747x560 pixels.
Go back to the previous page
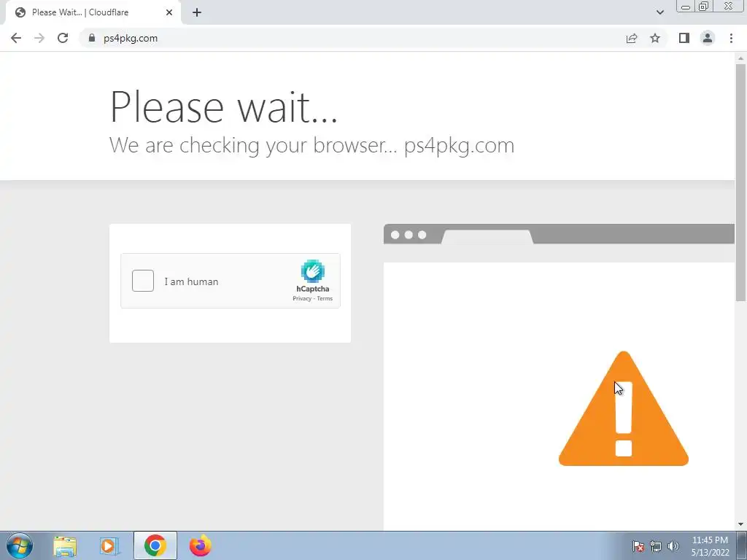pos(16,38)
